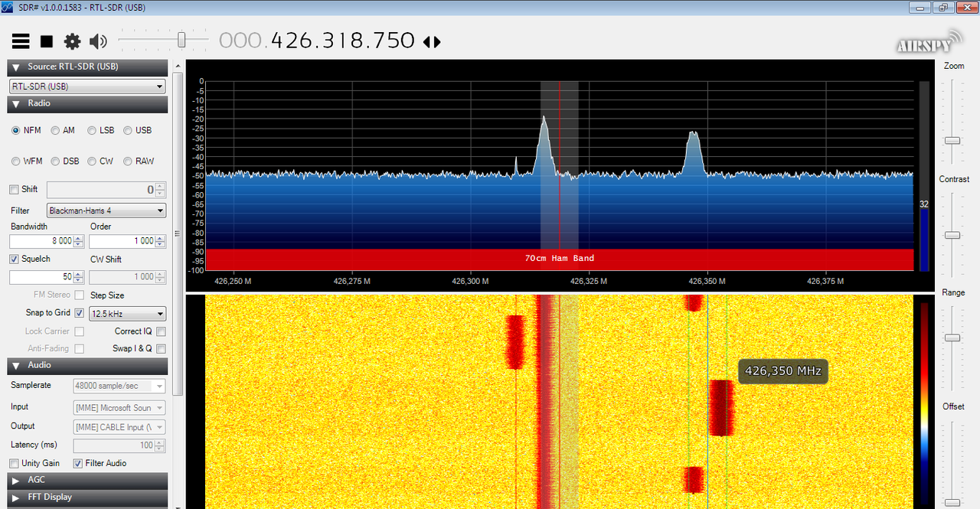Select the CW mode radio button
The width and height of the screenshot is (980, 509).
pyautogui.click(x=92, y=162)
